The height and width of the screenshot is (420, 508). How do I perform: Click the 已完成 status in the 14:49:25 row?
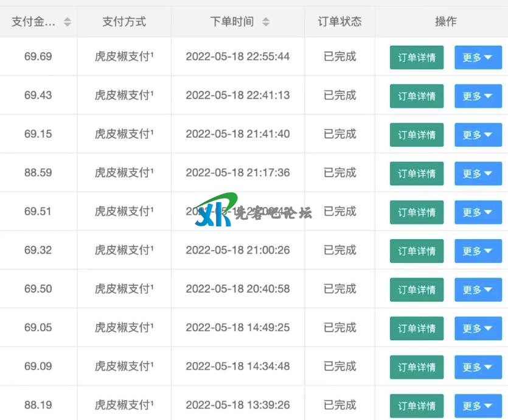click(x=339, y=327)
